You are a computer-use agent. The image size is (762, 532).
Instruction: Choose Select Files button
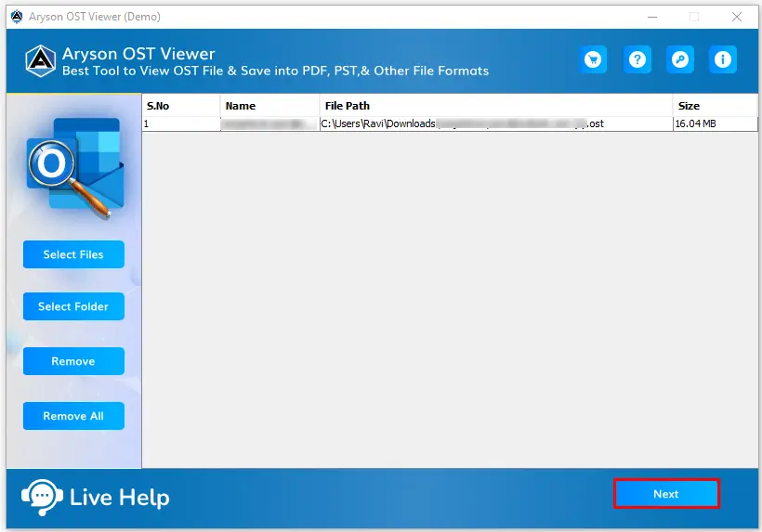(73, 254)
